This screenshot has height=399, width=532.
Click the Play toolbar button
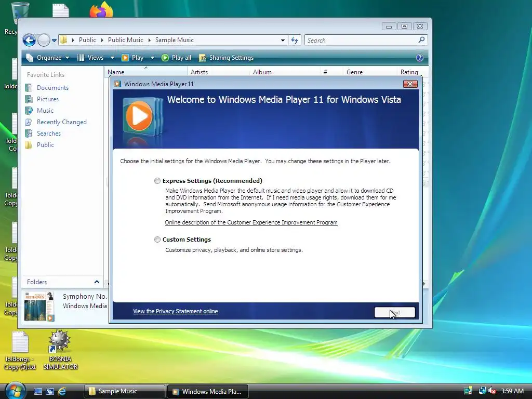133,58
